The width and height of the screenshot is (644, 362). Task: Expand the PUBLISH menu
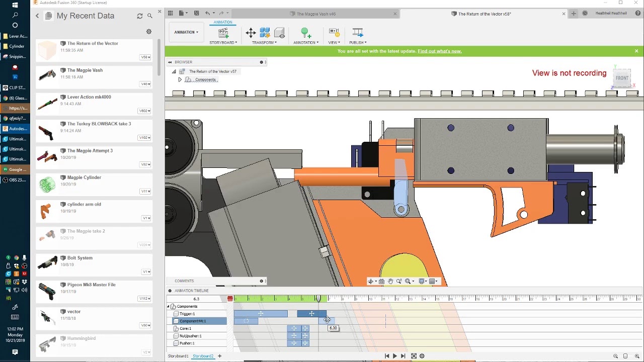pyautogui.click(x=358, y=43)
